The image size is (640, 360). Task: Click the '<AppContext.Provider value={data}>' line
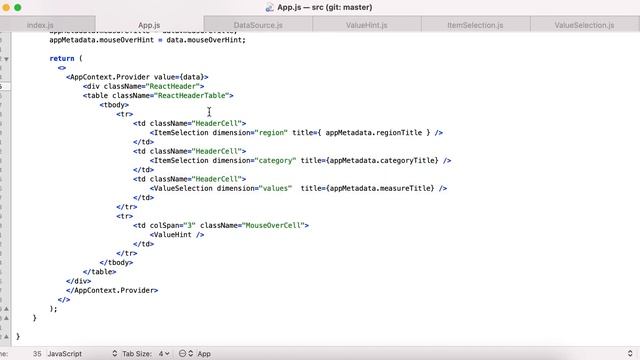tap(137, 77)
